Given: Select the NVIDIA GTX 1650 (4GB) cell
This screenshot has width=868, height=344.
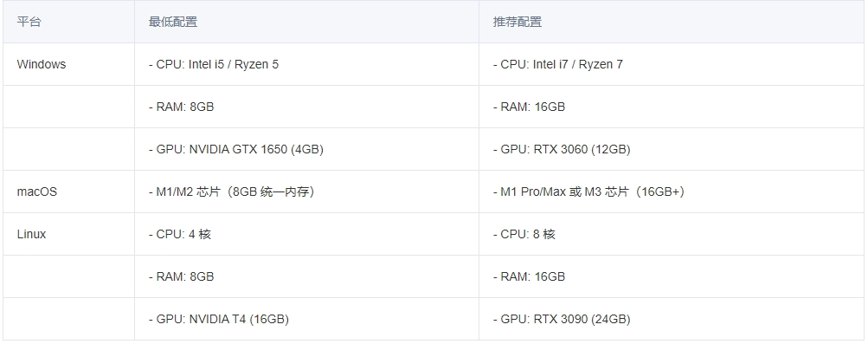Looking at the screenshot, I should [306, 149].
